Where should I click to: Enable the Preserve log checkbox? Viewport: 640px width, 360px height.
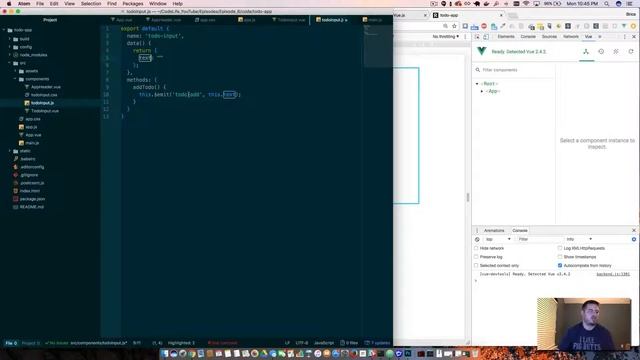[x=476, y=257]
